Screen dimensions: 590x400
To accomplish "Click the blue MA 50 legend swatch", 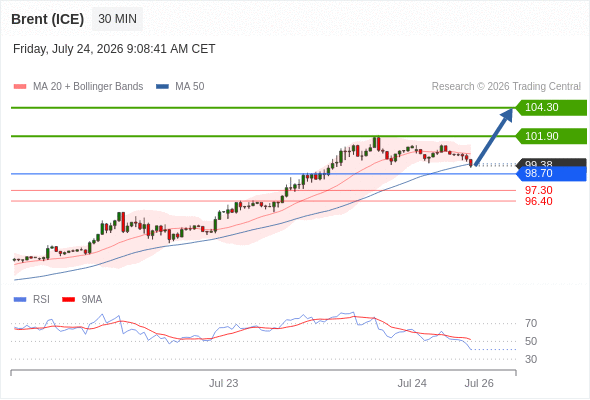I will [163, 87].
